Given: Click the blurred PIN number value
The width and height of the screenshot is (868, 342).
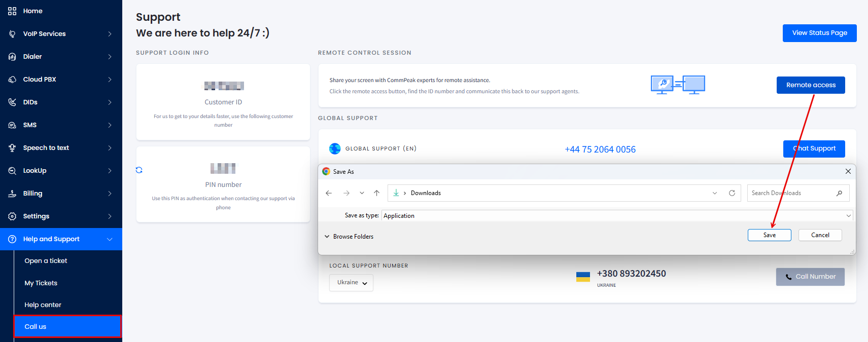Looking at the screenshot, I should [223, 168].
